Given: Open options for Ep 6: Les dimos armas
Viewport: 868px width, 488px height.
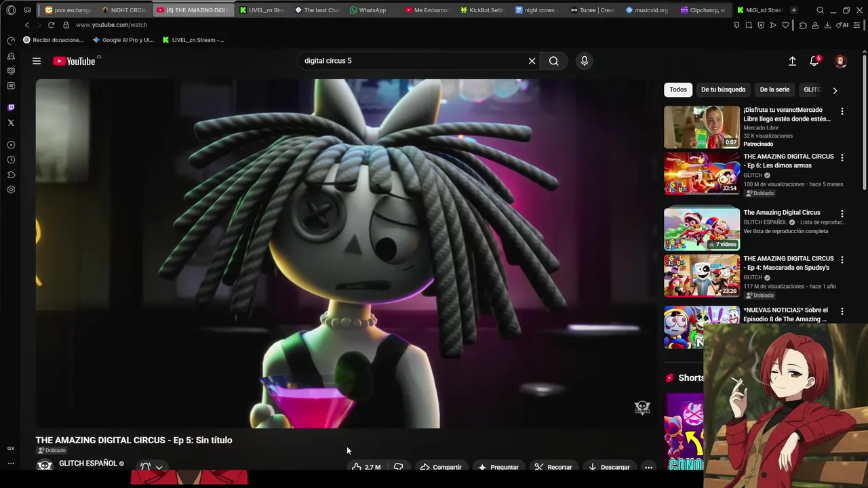Looking at the screenshot, I should point(842,157).
